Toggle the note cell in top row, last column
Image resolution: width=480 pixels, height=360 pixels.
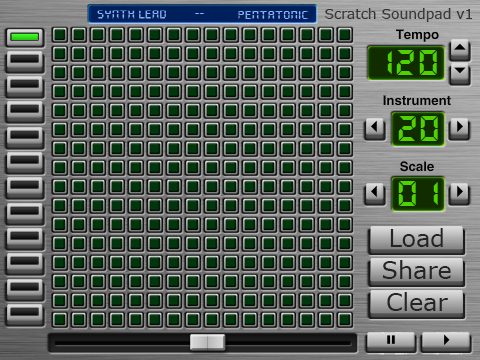click(x=345, y=34)
